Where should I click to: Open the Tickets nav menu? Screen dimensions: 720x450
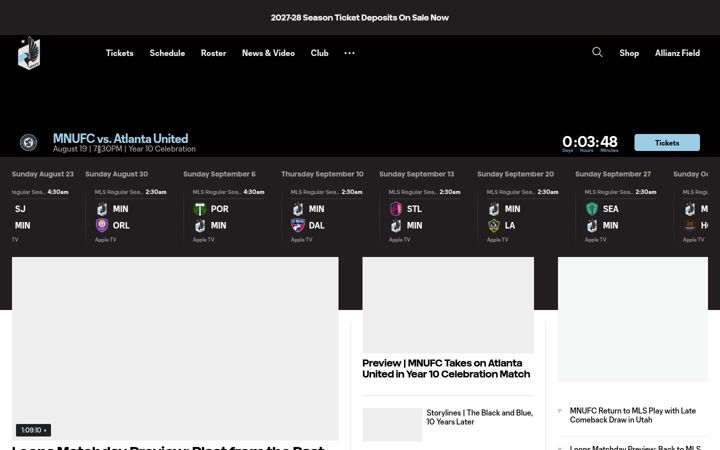pos(120,53)
